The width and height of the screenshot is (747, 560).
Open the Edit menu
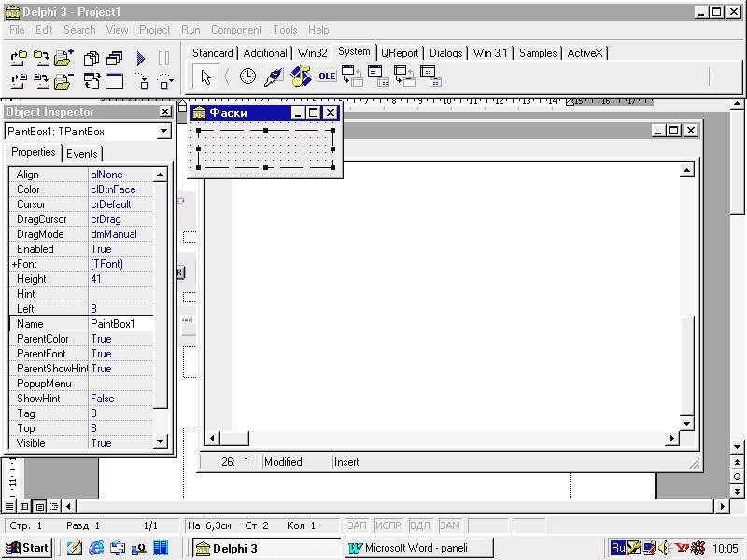[44, 30]
